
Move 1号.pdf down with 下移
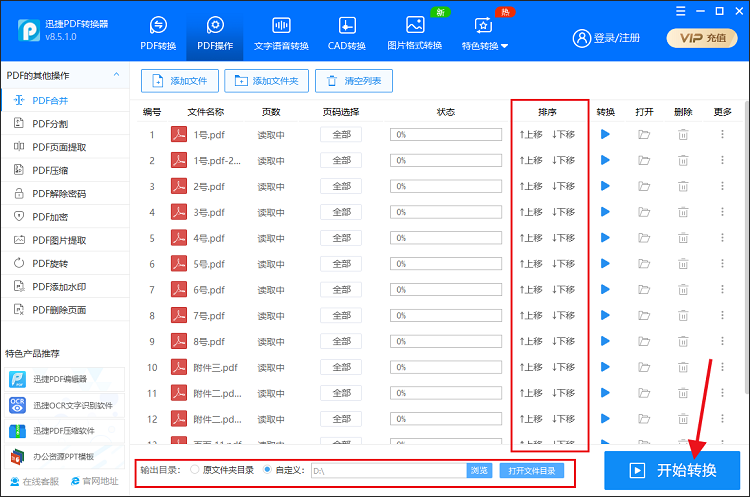pyautogui.click(x=563, y=134)
